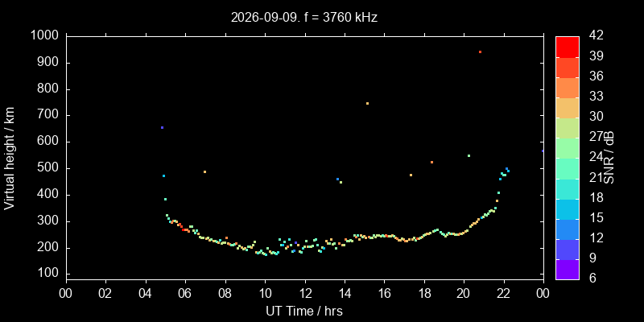Click the orange outlier point near 745 km
This screenshot has width=644, height=322.
[x=367, y=104]
